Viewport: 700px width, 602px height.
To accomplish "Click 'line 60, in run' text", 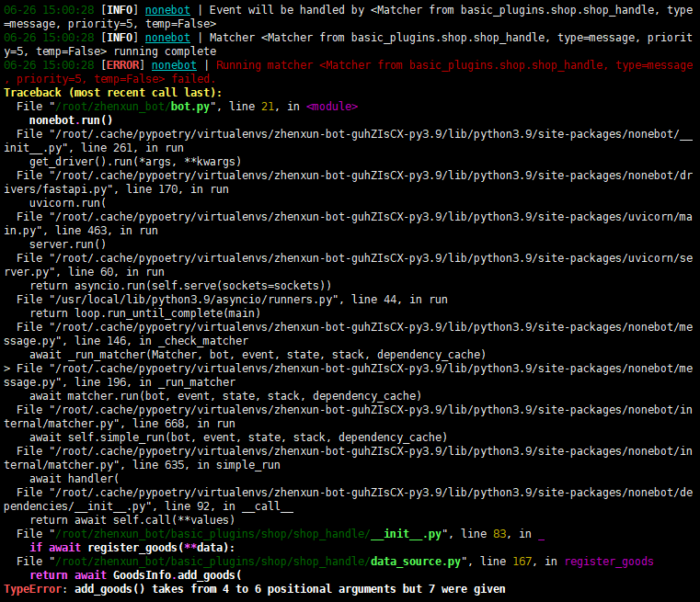I will pyautogui.click(x=116, y=272).
